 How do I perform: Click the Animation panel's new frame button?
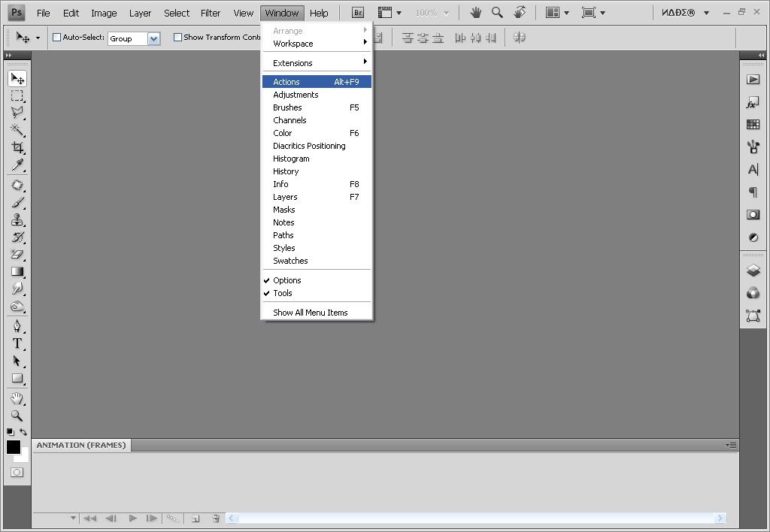[x=196, y=518]
